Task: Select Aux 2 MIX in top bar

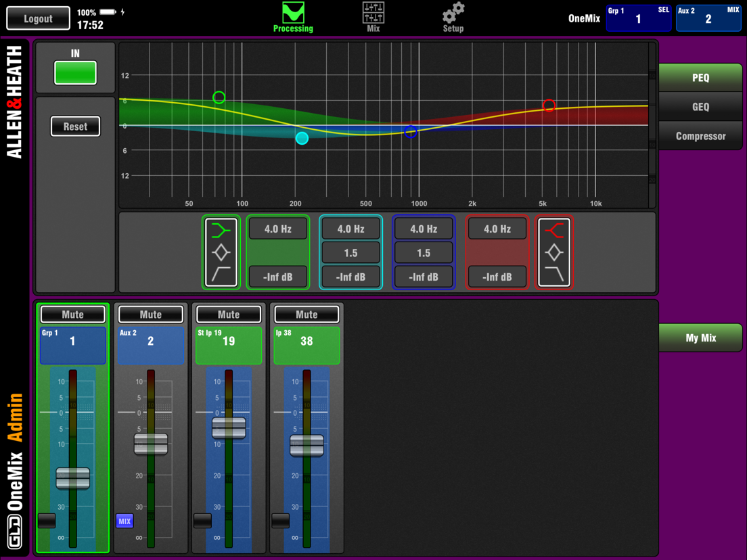Action: click(x=708, y=18)
